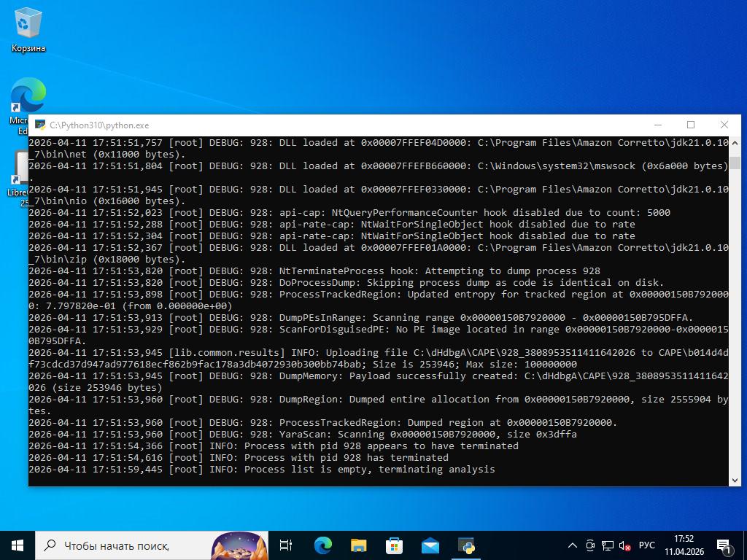Viewport: 747px width, 560px height.
Task: Open the Windows Start menu
Action: [18, 545]
